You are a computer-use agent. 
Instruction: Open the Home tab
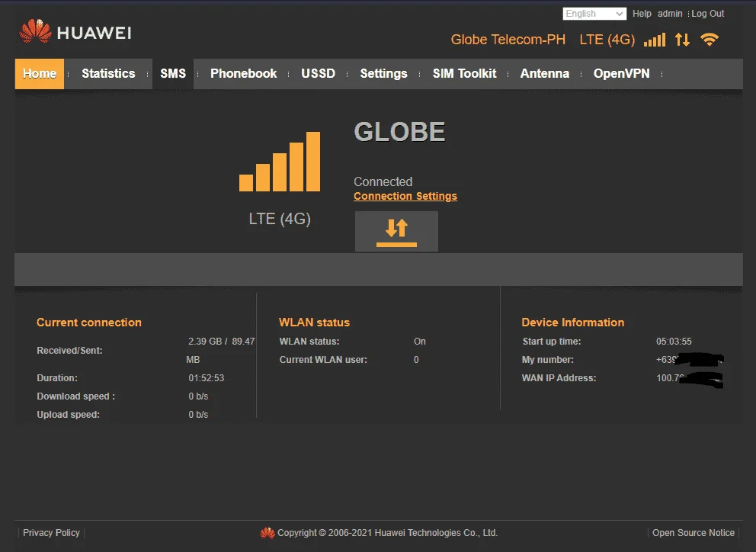pyautogui.click(x=40, y=74)
